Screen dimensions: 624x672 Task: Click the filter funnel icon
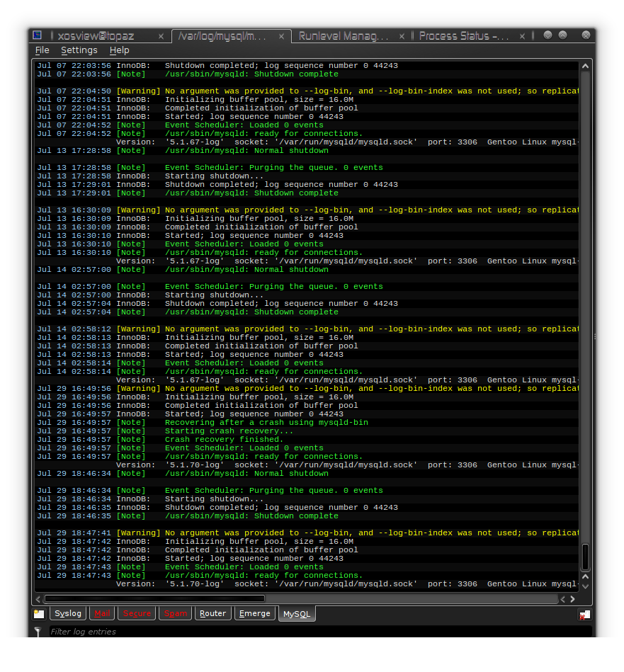click(x=38, y=632)
